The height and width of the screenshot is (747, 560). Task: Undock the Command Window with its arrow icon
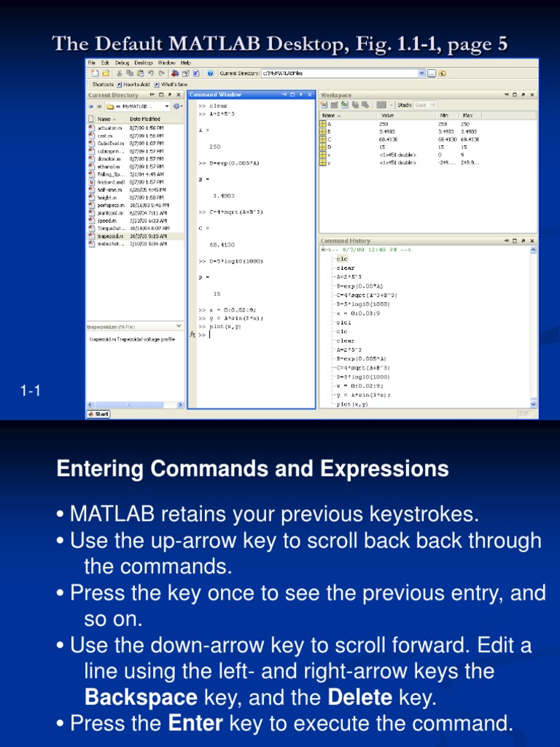coord(301,95)
